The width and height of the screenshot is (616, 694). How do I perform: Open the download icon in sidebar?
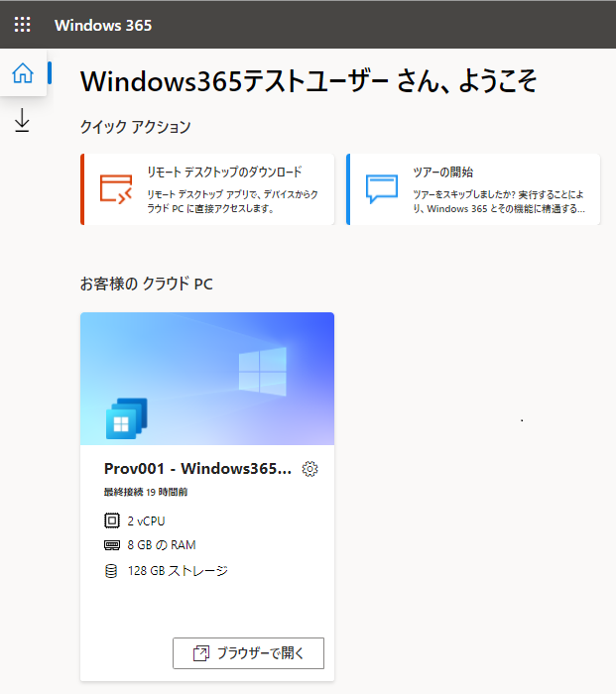(x=22, y=120)
